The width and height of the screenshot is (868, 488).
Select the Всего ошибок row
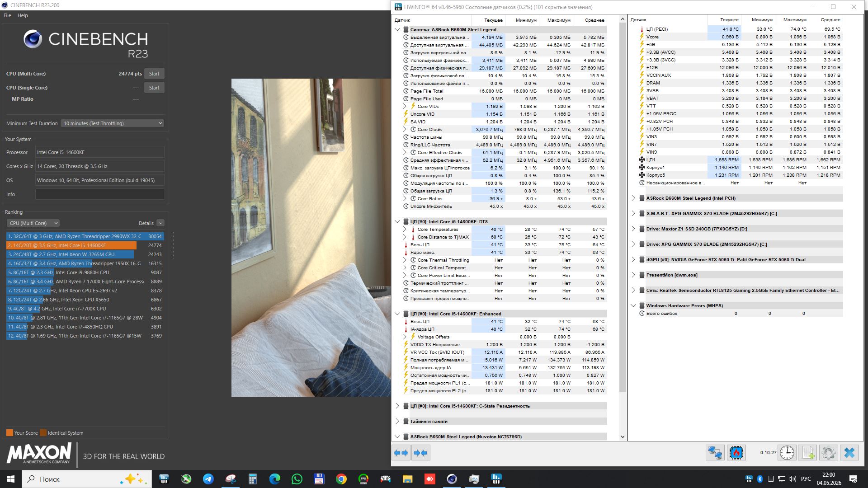pyautogui.click(x=740, y=314)
